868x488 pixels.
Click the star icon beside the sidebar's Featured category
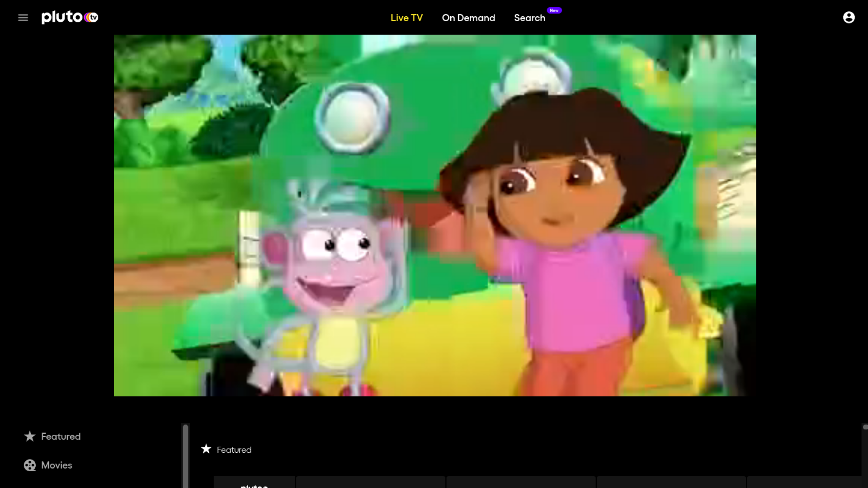[30, 436]
